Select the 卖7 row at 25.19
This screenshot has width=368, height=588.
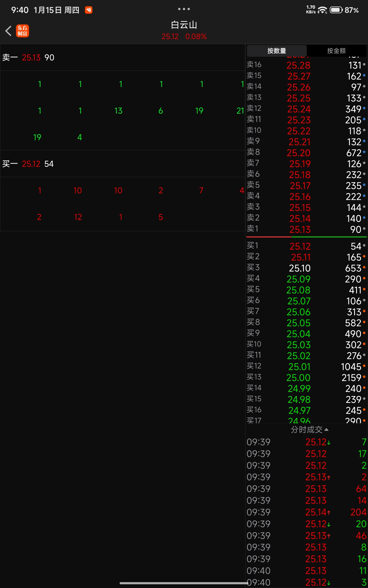(x=306, y=164)
